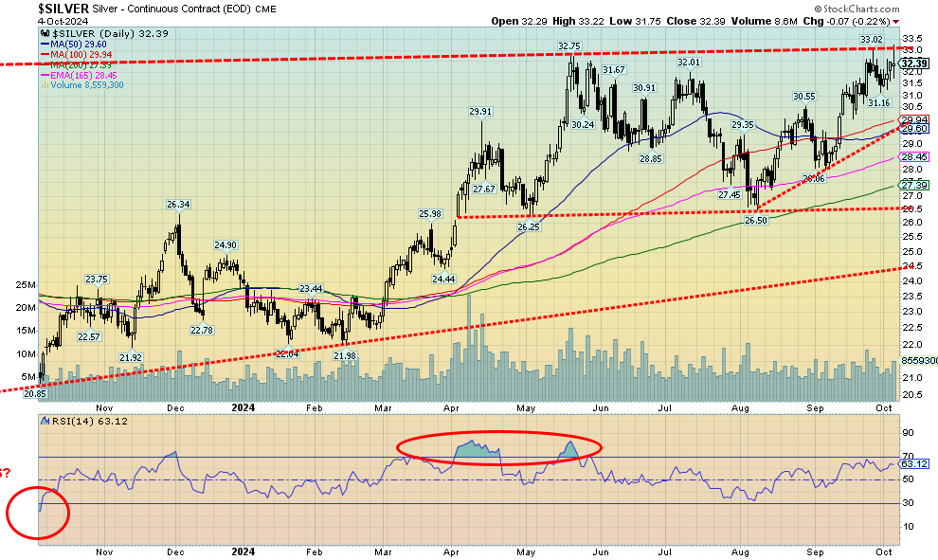Click the volume bars icon in legend
Image resolution: width=938 pixels, height=560 pixels.
[x=43, y=83]
